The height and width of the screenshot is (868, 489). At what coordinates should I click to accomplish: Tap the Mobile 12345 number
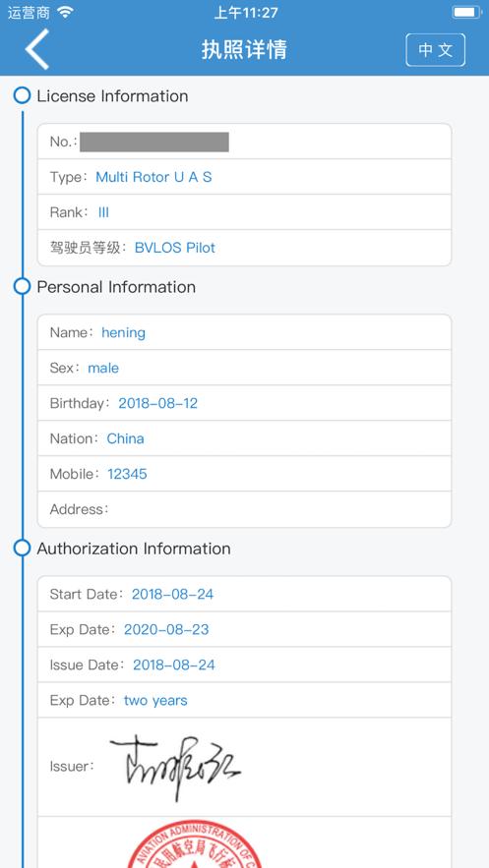pyautogui.click(x=127, y=474)
